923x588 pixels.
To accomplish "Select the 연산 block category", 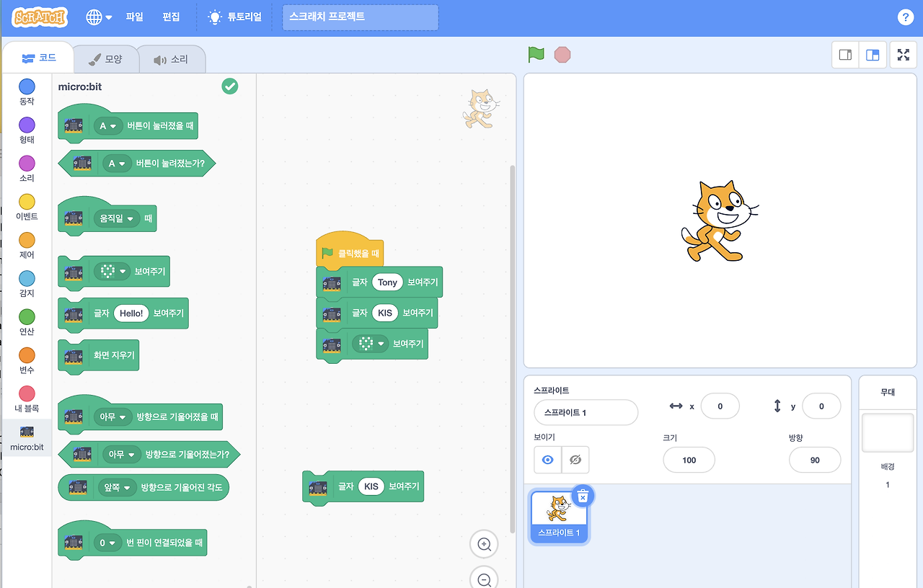I will [27, 323].
